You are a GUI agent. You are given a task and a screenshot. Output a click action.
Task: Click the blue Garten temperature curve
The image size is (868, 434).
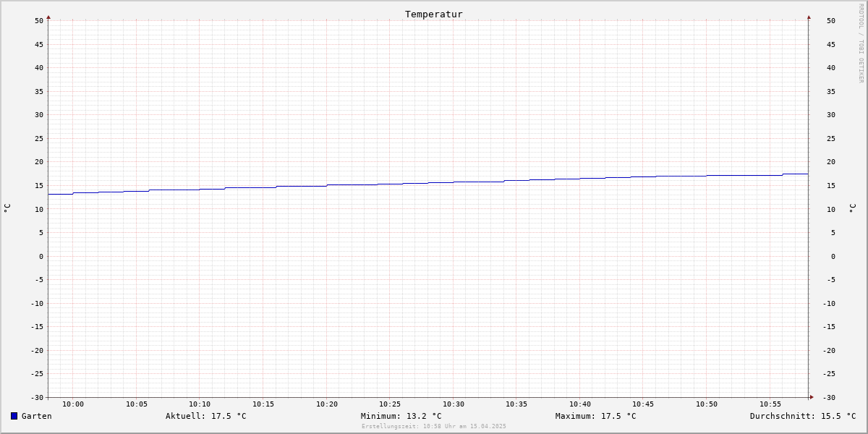[428, 183]
